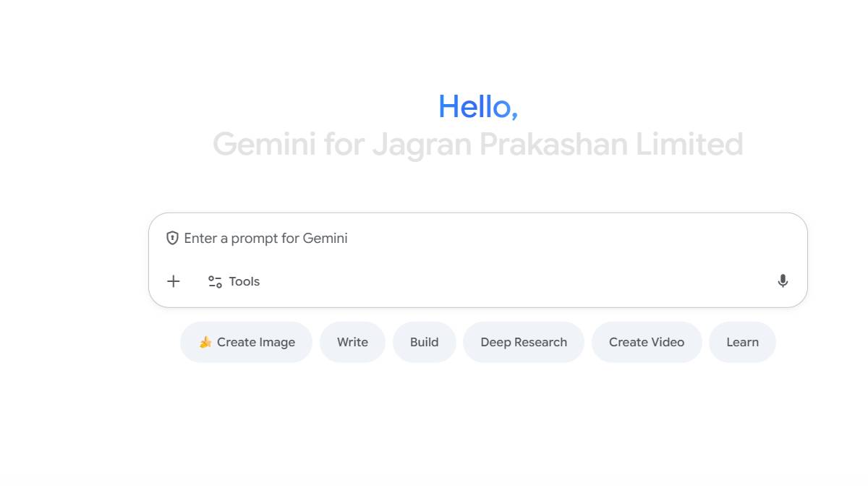Image resolution: width=868 pixels, height=488 pixels.
Task: Click the 'Gemini for Jagran Prakashan Limited' heading
Action: click(x=477, y=144)
